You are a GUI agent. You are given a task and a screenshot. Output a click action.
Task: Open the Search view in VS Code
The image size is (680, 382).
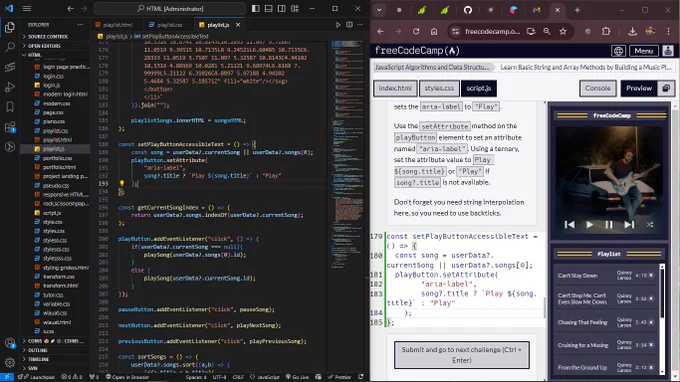pos(10,47)
